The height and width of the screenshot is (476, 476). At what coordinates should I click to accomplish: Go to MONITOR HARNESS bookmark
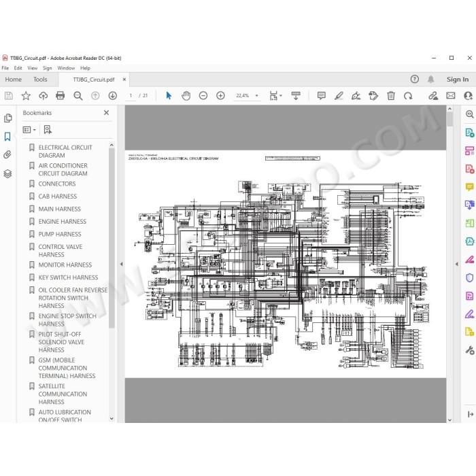65,265
